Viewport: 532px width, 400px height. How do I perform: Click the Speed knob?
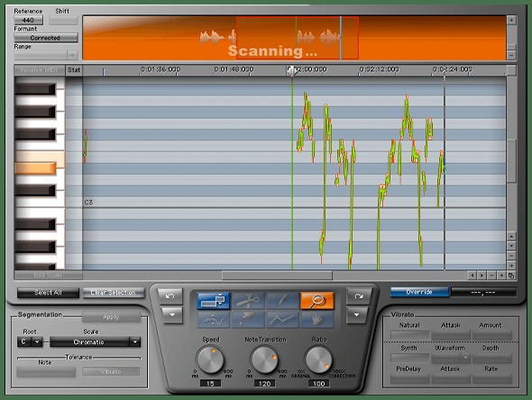click(210, 359)
